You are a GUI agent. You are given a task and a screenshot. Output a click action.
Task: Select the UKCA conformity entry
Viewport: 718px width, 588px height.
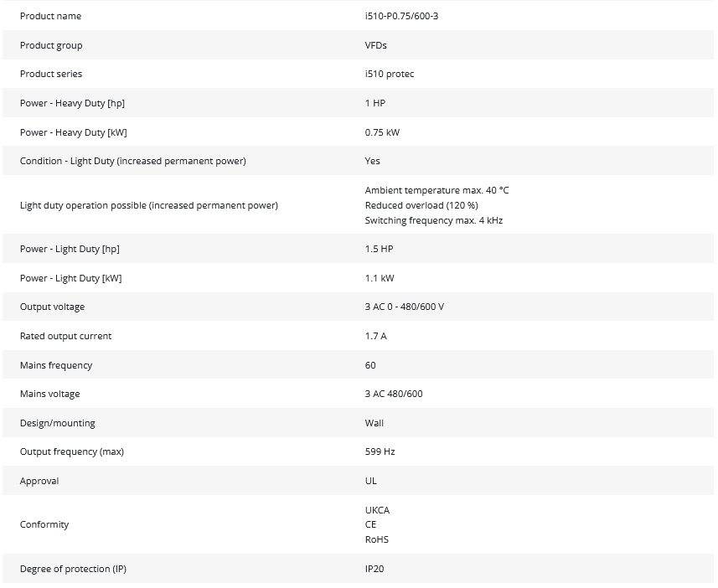click(x=377, y=510)
